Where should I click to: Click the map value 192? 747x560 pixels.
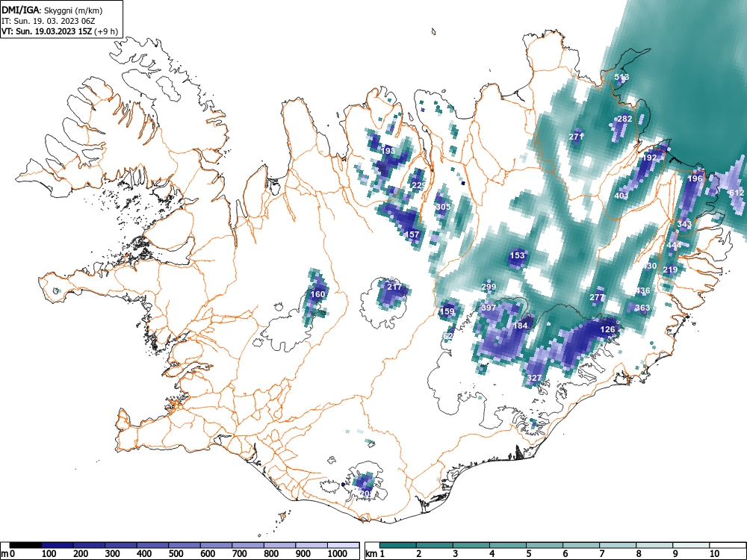(650, 158)
